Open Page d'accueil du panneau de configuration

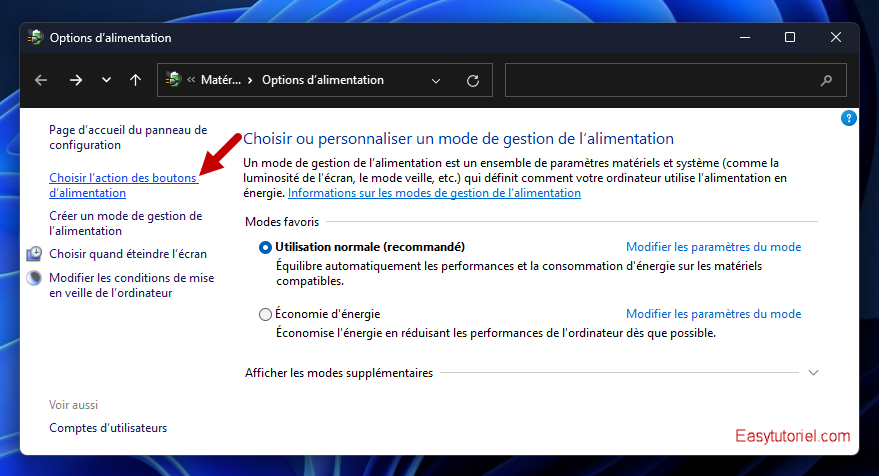pos(128,137)
